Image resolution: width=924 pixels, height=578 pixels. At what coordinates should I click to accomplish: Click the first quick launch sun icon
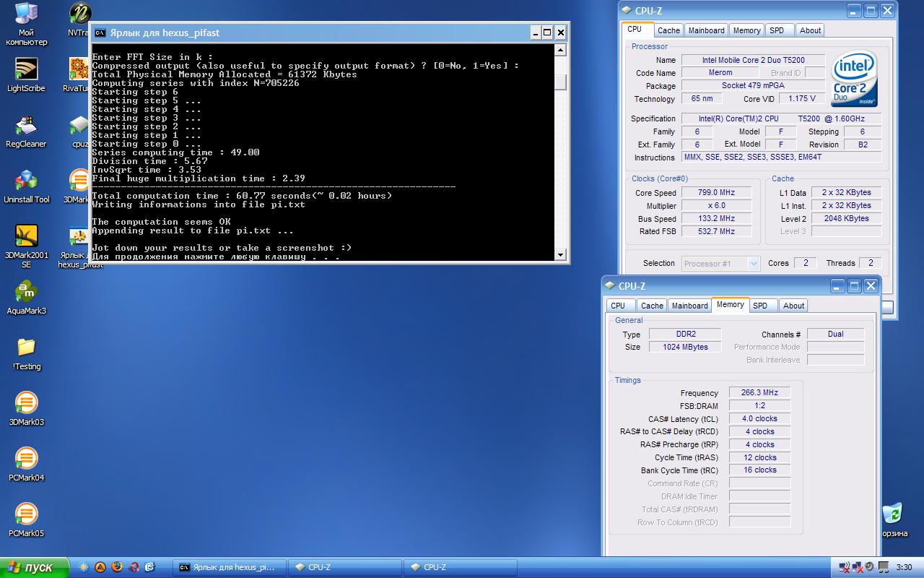pos(84,567)
